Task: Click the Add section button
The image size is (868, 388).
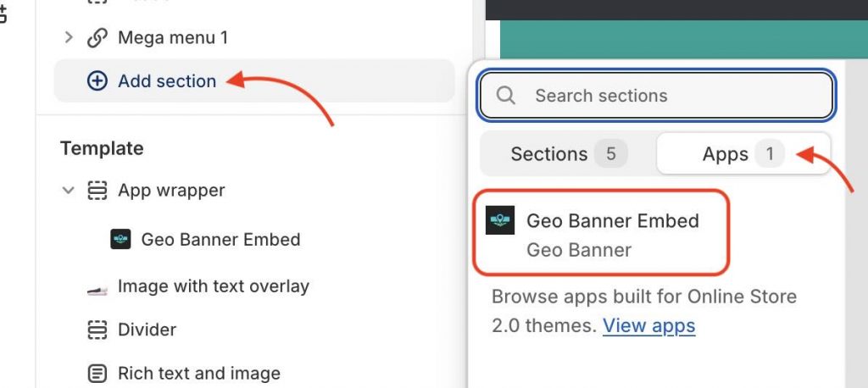Action: 254,80
